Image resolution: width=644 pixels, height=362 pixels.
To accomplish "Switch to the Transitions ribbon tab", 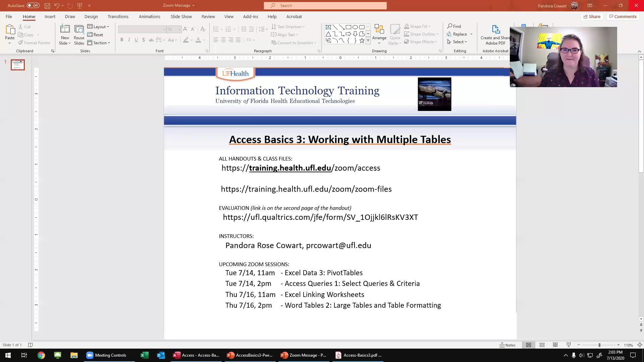I will (118, 16).
